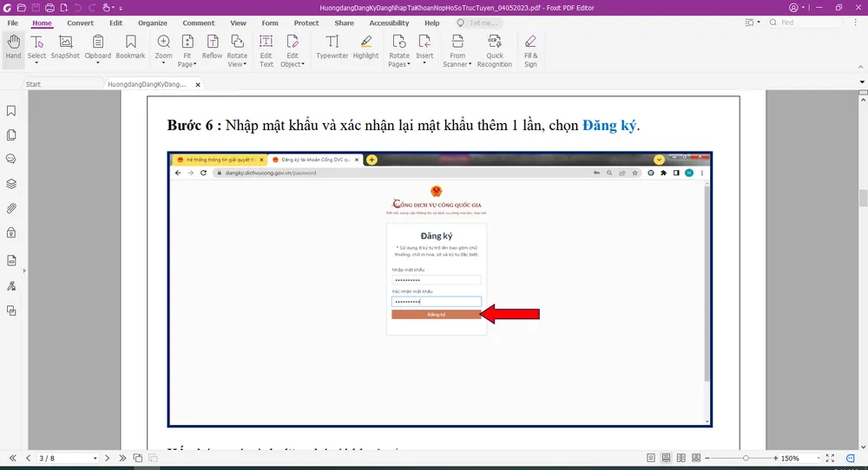The width and height of the screenshot is (868, 470).
Task: Switch to continuous page view mode
Action: pyautogui.click(x=666, y=458)
